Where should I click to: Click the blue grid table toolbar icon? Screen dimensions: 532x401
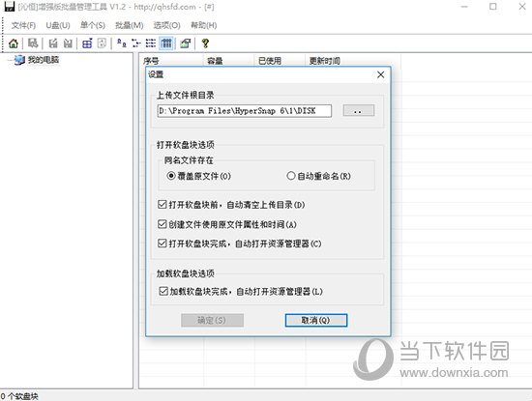87,43
